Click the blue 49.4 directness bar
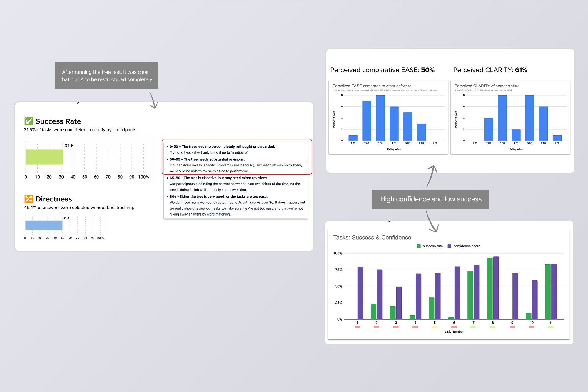The height and width of the screenshot is (392, 588). point(44,225)
